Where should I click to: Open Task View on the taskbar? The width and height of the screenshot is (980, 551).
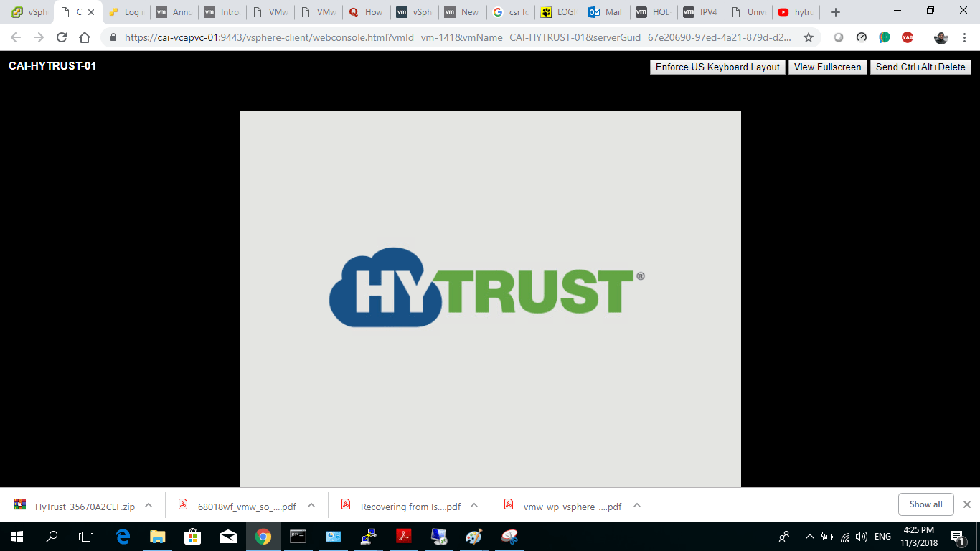(86, 537)
